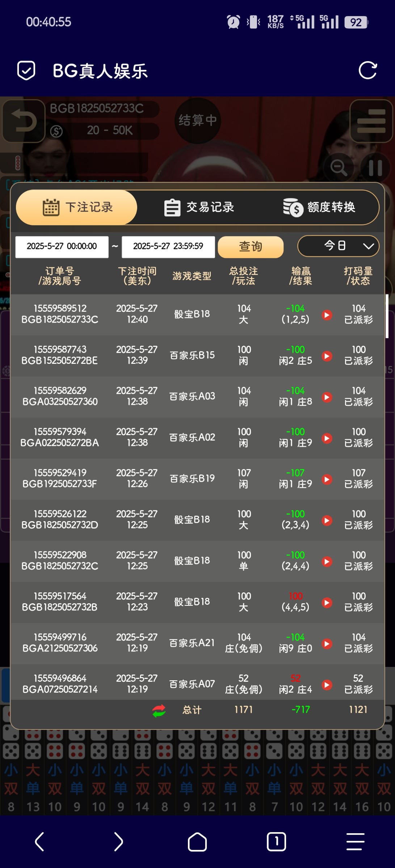Edit end date 2025-5-27 23:59:59 field

tap(168, 247)
